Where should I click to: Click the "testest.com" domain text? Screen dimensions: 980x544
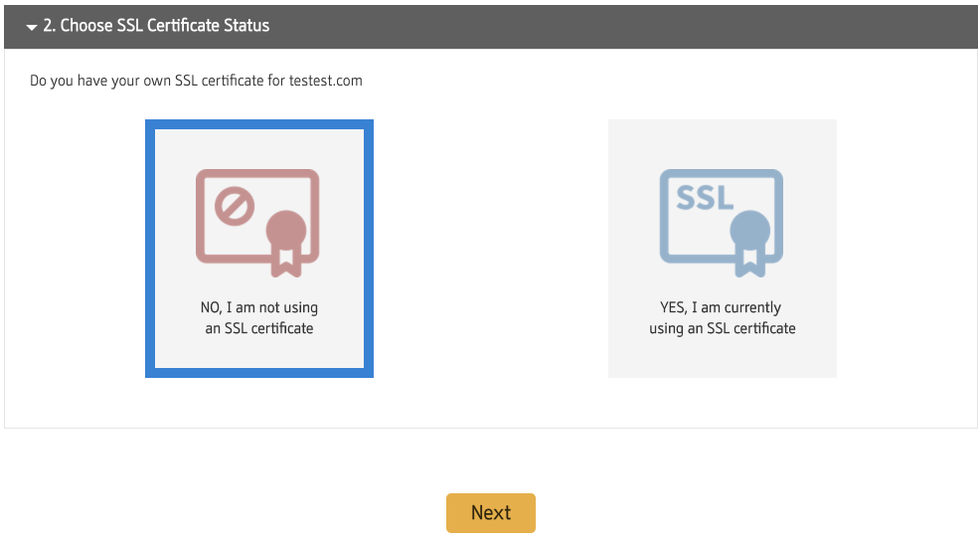coord(326,81)
